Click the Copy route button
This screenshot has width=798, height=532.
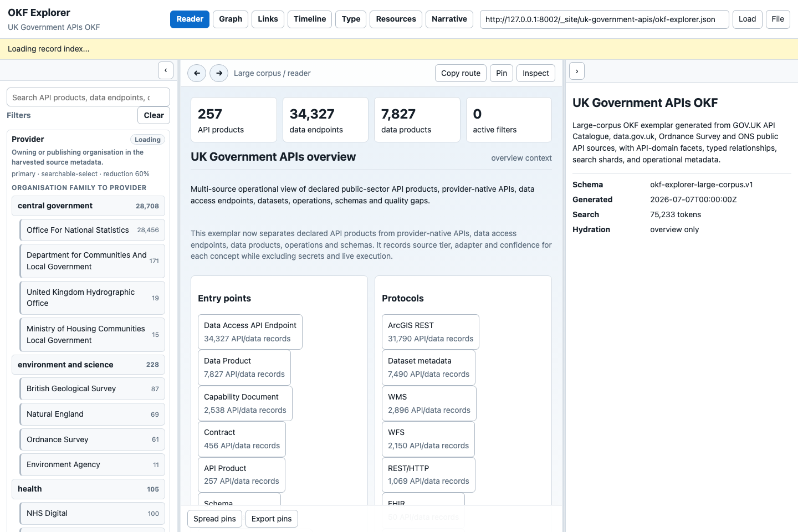[x=461, y=73]
